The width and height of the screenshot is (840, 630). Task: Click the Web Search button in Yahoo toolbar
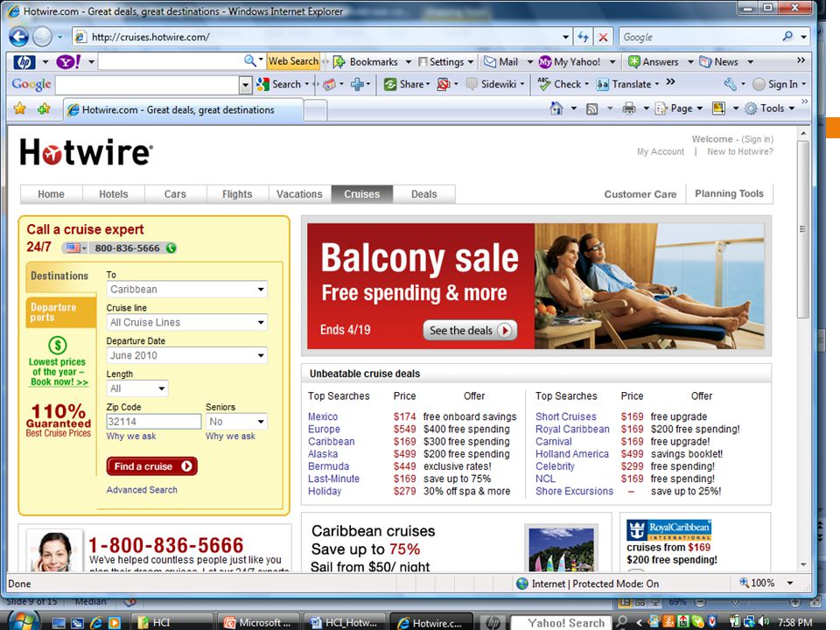(293, 61)
